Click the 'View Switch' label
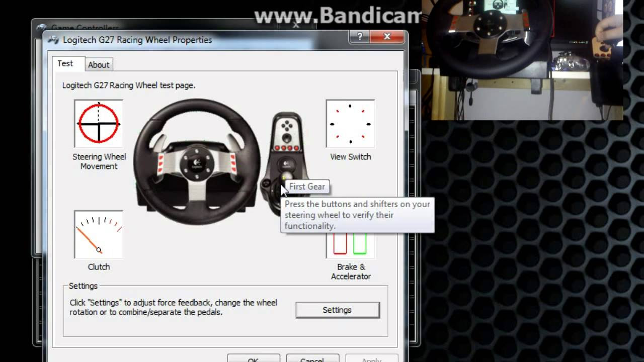644x362 pixels. tap(351, 157)
